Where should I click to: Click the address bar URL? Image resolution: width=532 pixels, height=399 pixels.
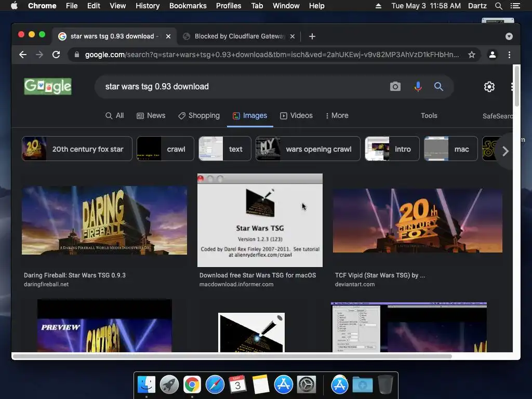[x=272, y=55]
